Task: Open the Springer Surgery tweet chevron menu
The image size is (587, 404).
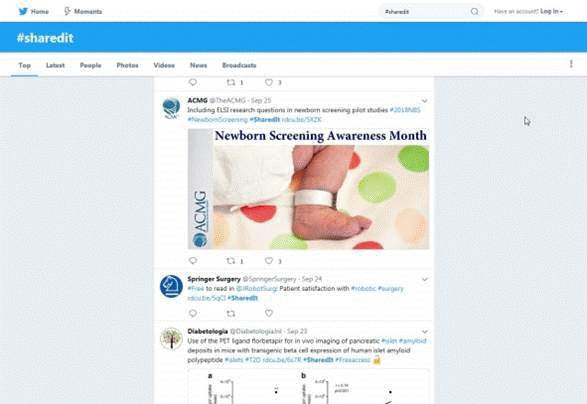Action: click(425, 279)
